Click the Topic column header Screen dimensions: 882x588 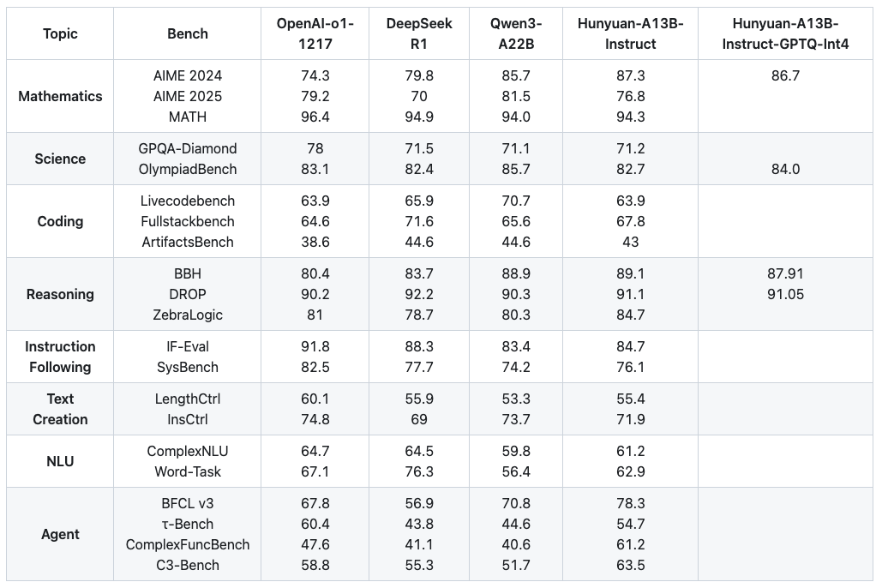60,34
